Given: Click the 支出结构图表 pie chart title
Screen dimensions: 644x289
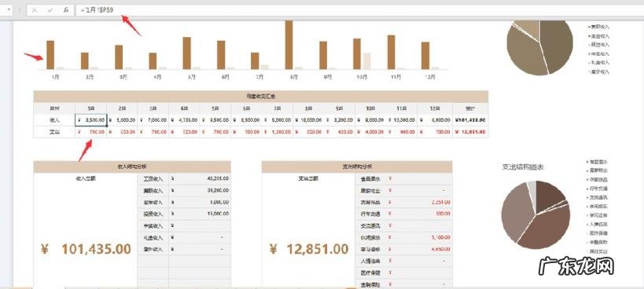Looking at the screenshot, I should pyautogui.click(x=523, y=166).
